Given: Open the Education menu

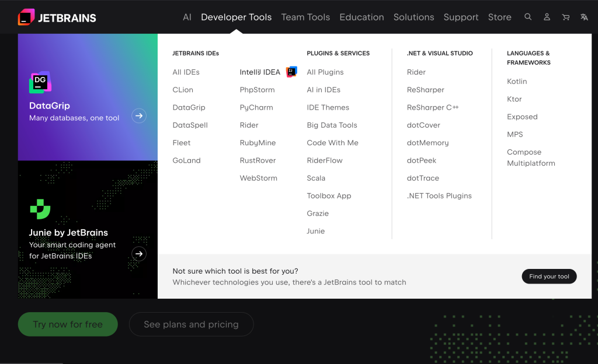Looking at the screenshot, I should [361, 17].
